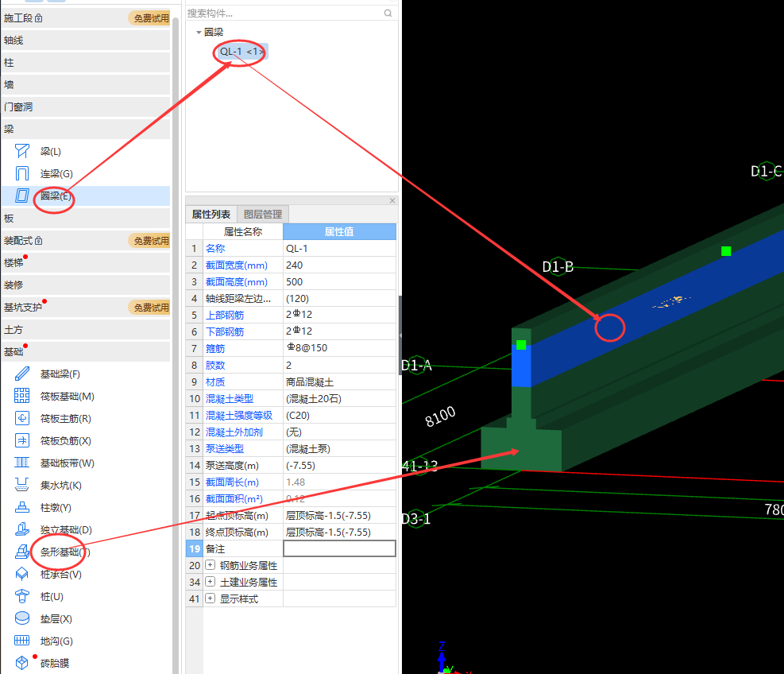Click the 属性值 column header

(339, 231)
